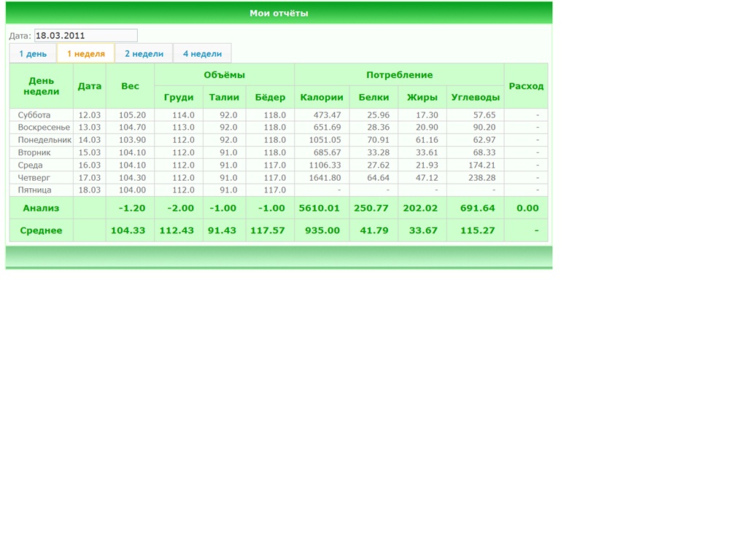Click the chest value 114.0
Screen dimensions: 747x560
tap(183, 114)
